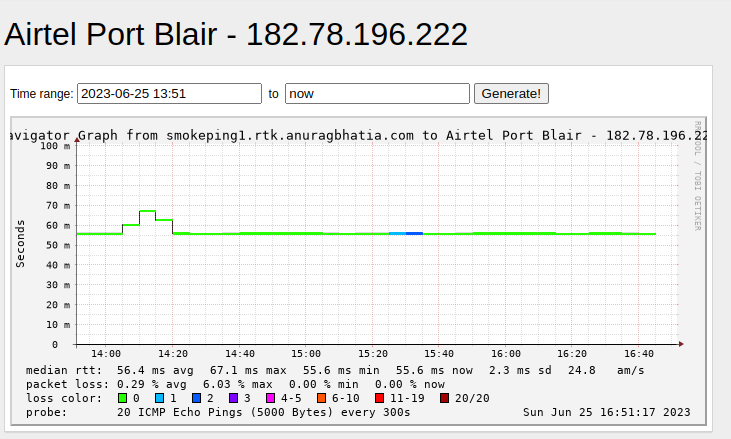731x439 pixels.
Task: Click the '24.8 am/s' value
Action: [x=606, y=370]
